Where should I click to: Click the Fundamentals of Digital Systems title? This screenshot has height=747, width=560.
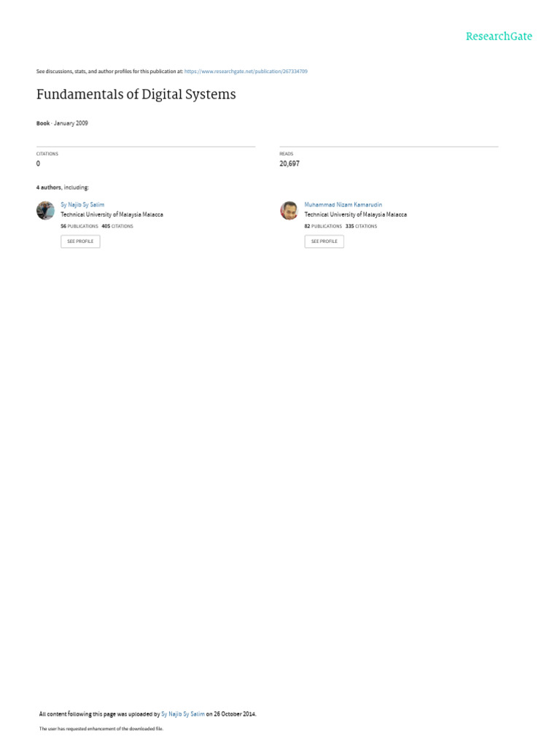click(x=136, y=94)
